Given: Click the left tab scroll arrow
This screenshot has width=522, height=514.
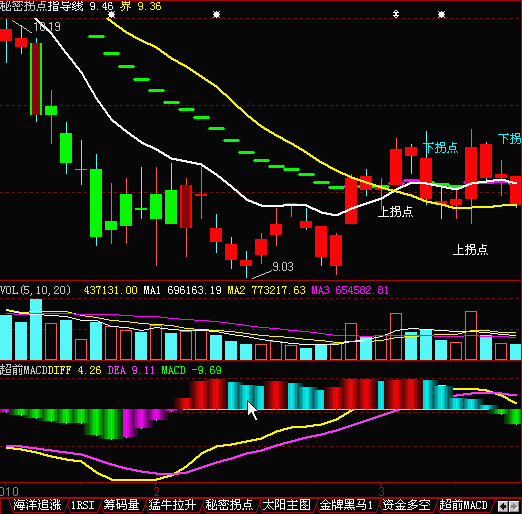Looking at the screenshot, I should 502,507.
